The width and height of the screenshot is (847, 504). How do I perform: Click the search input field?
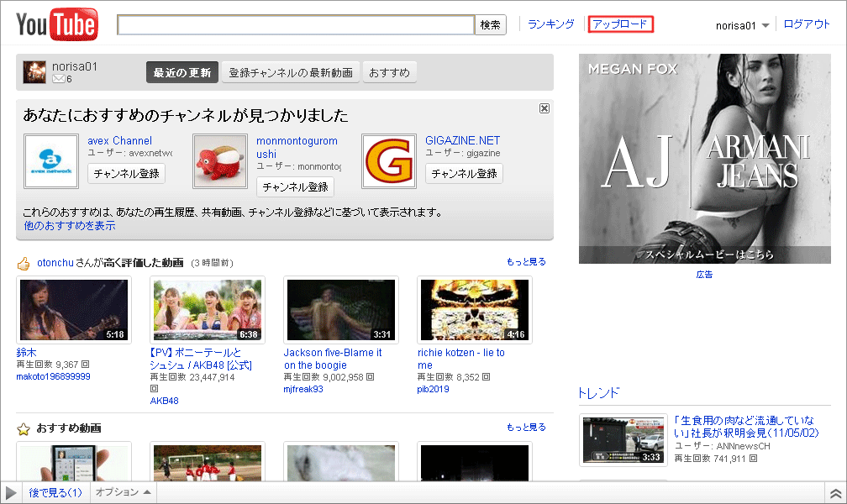pyautogui.click(x=296, y=25)
